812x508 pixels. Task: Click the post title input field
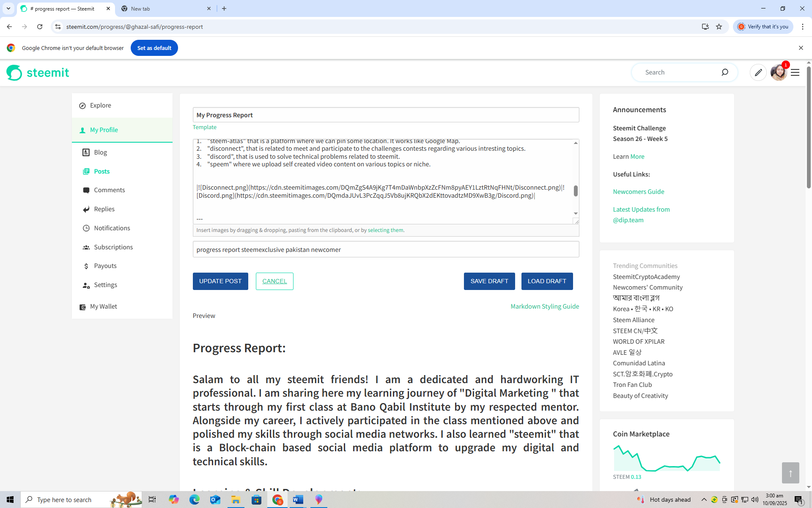pos(386,115)
